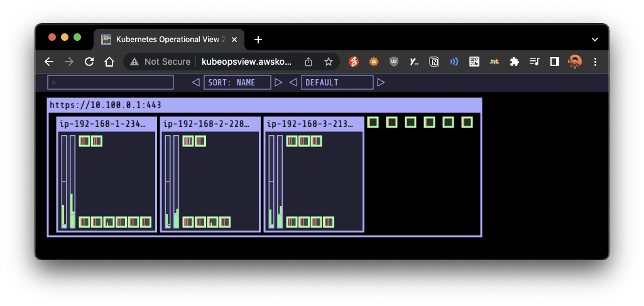Click memory usage bar of node ip-192-168-2-228
Screen dimensions: 644x306
pos(176,182)
